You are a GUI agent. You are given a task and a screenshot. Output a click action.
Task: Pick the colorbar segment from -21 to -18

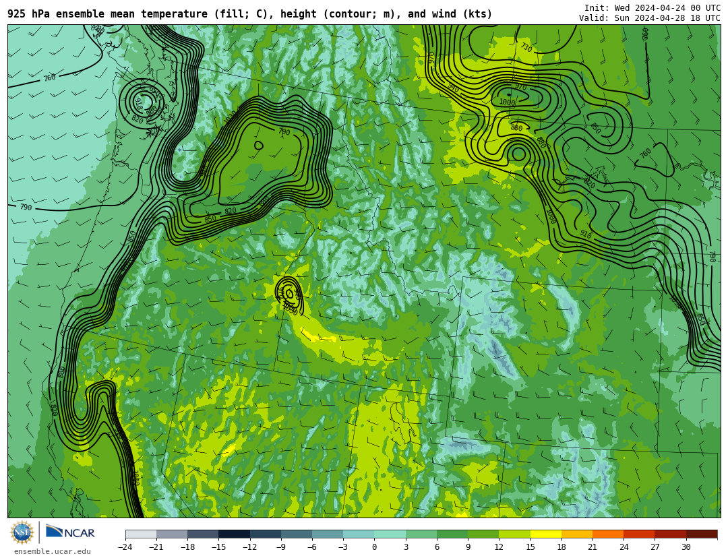[173, 534]
